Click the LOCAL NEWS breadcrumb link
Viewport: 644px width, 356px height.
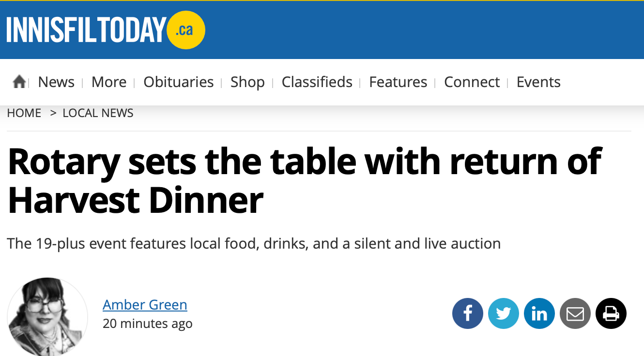pyautogui.click(x=98, y=113)
